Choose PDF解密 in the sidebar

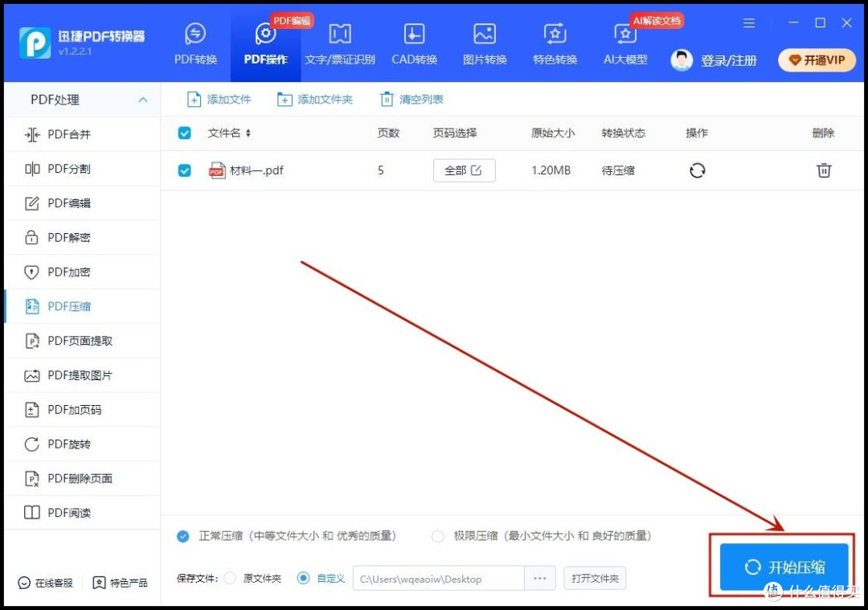[x=82, y=237]
